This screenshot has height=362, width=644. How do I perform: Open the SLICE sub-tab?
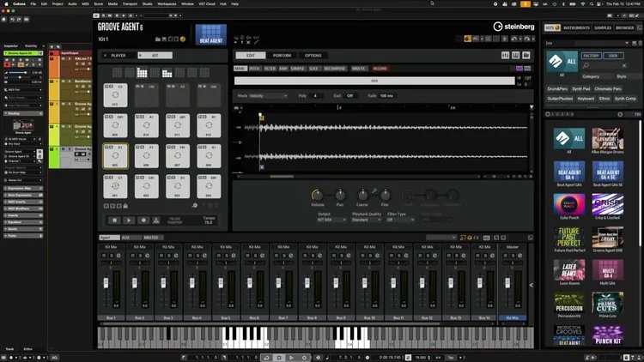pos(313,69)
